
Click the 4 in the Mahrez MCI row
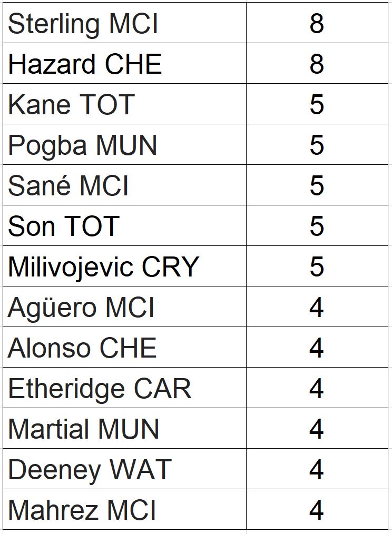(317, 510)
